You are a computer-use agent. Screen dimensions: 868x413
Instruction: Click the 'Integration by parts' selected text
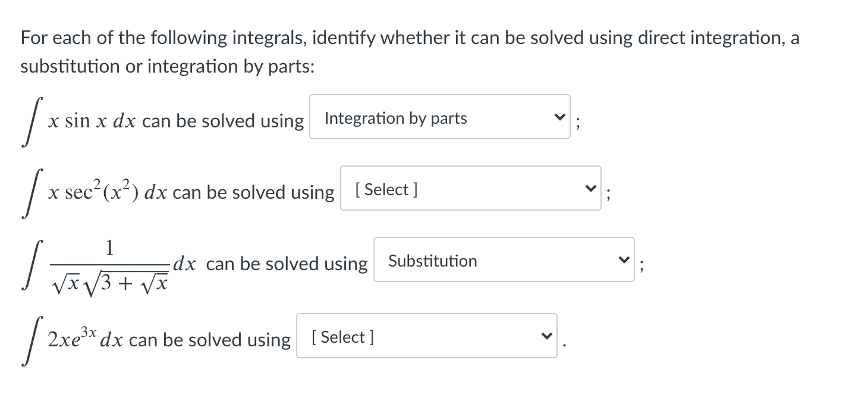(x=396, y=118)
